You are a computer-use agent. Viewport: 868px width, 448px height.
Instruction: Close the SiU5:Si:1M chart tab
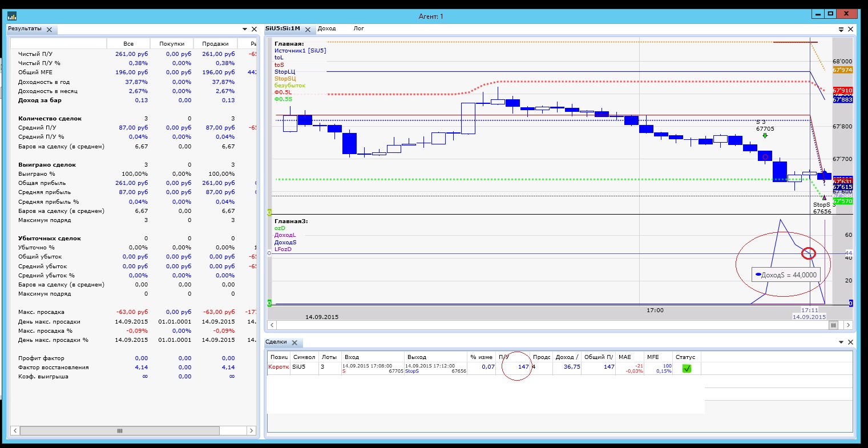pos(308,29)
